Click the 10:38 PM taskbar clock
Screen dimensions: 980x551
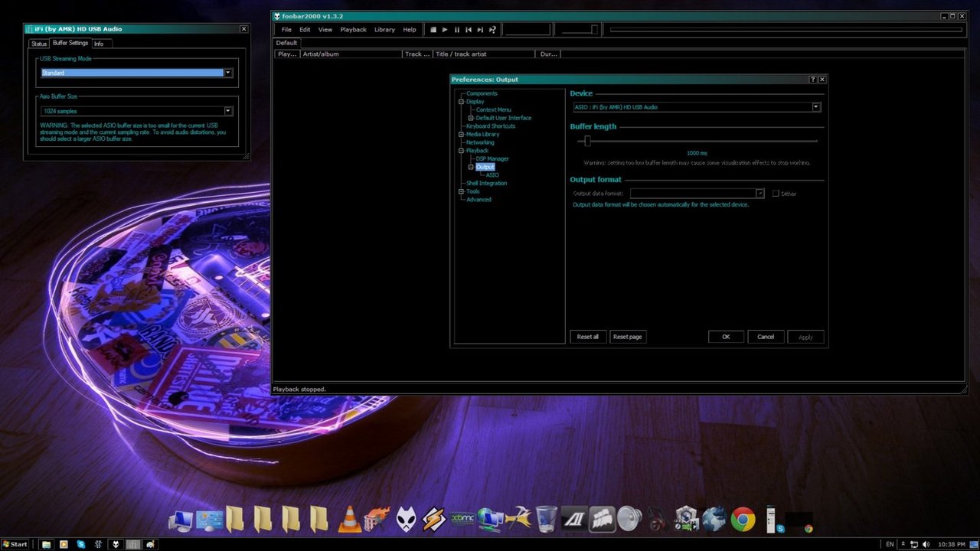(951, 544)
